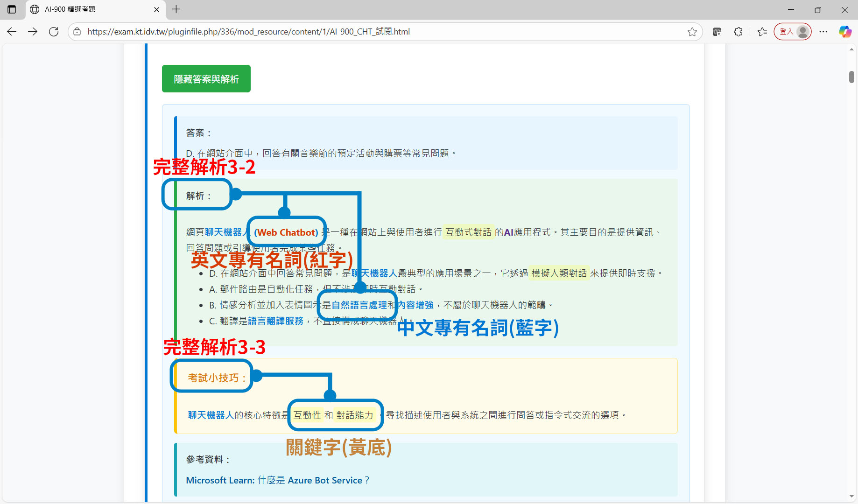Click the browser Forward arrow
The height and width of the screenshot is (504, 858).
coord(33,32)
